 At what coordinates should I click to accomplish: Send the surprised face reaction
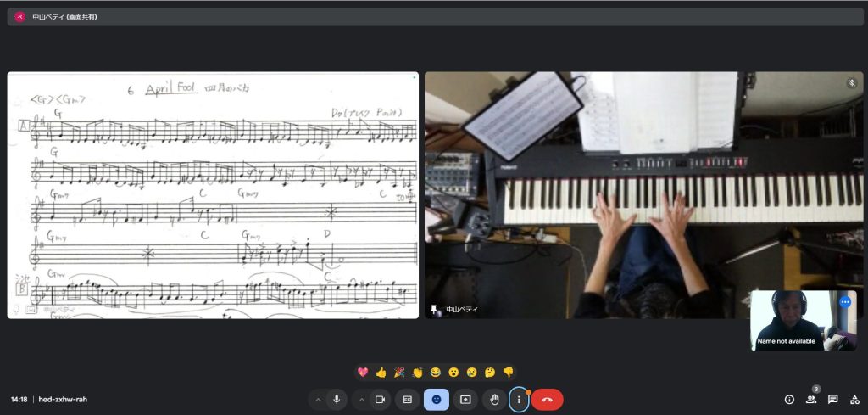click(454, 373)
